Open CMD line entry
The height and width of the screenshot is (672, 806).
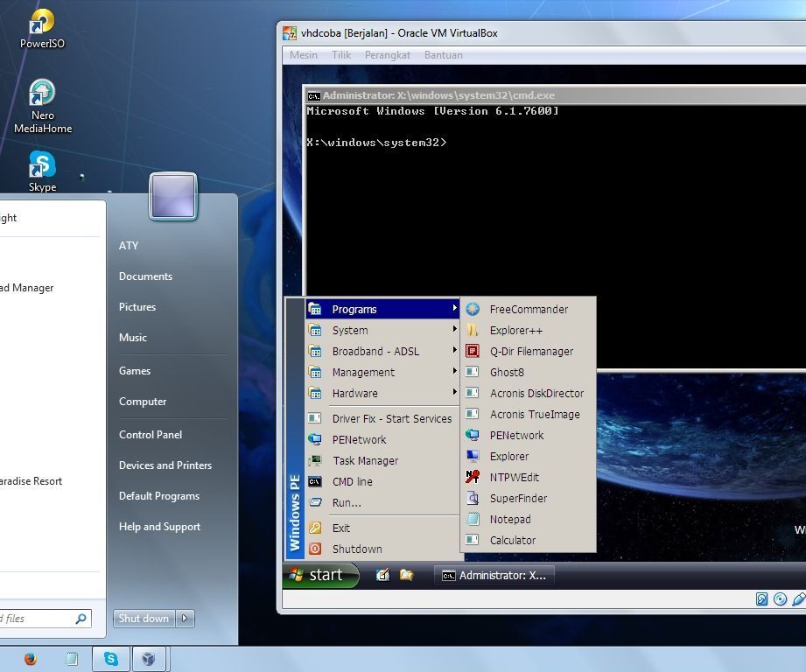[x=382, y=482]
